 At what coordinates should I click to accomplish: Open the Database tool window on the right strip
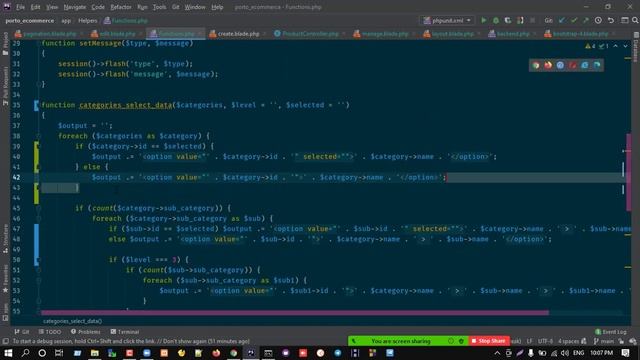coord(636,47)
